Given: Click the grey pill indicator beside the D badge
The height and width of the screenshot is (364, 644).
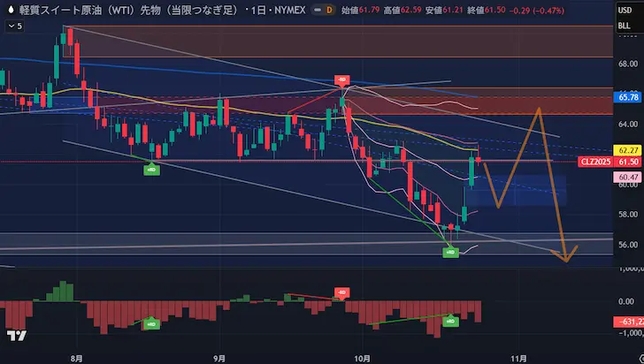Looking at the screenshot, I should click(318, 10).
